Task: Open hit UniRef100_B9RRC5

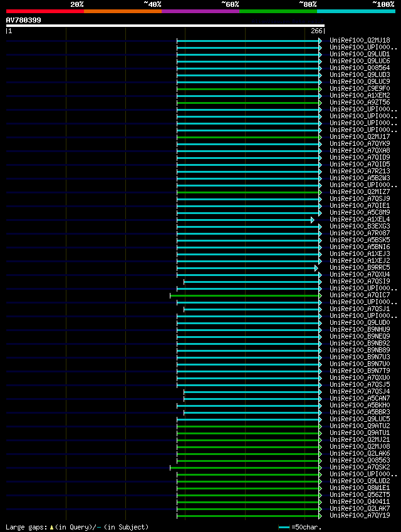Action: tap(360, 268)
